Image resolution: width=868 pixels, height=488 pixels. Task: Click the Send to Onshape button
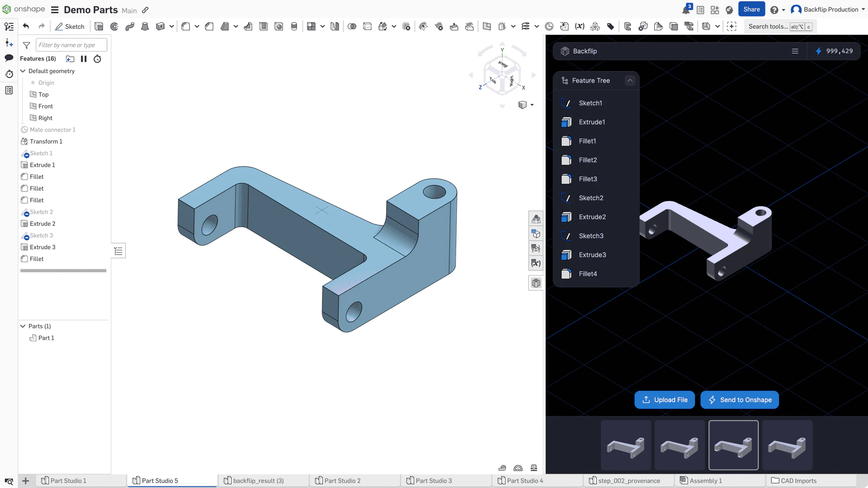click(740, 400)
